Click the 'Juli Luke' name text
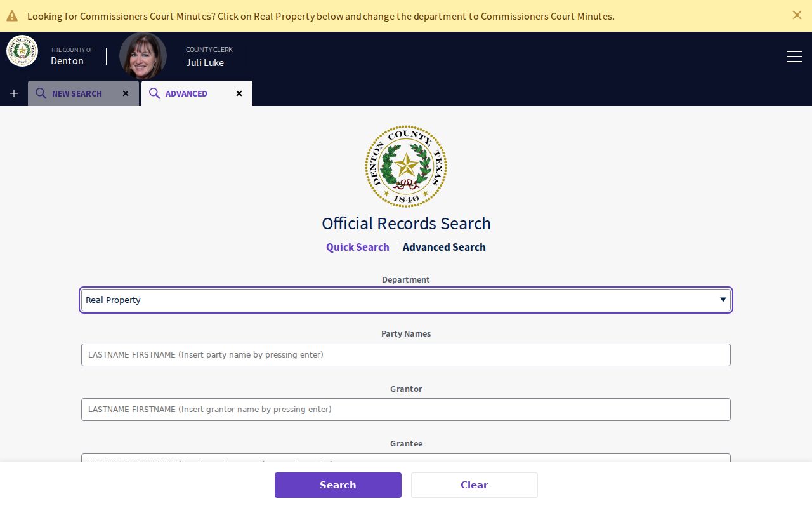This screenshot has width=812, height=508. (205, 62)
